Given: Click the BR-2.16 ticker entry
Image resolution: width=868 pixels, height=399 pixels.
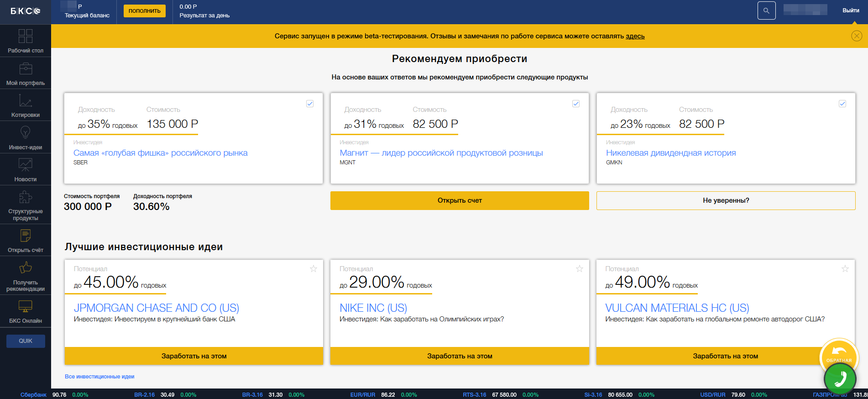Looking at the screenshot, I should (144, 395).
